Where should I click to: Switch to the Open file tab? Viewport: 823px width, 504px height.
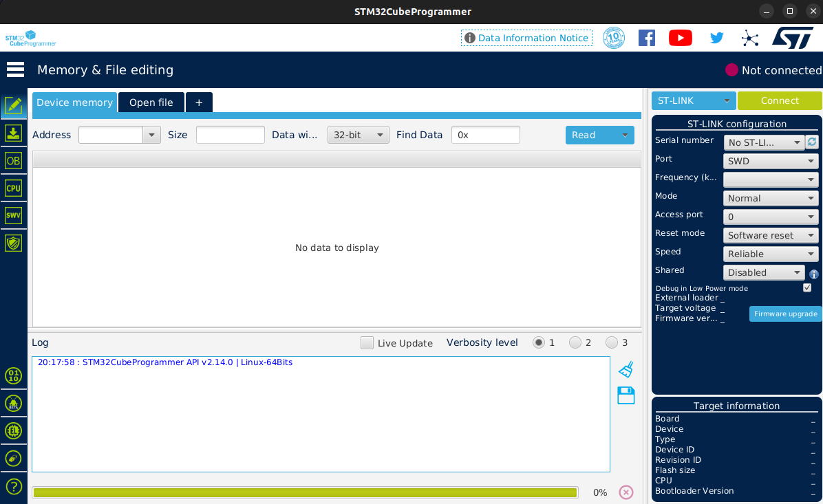151,102
